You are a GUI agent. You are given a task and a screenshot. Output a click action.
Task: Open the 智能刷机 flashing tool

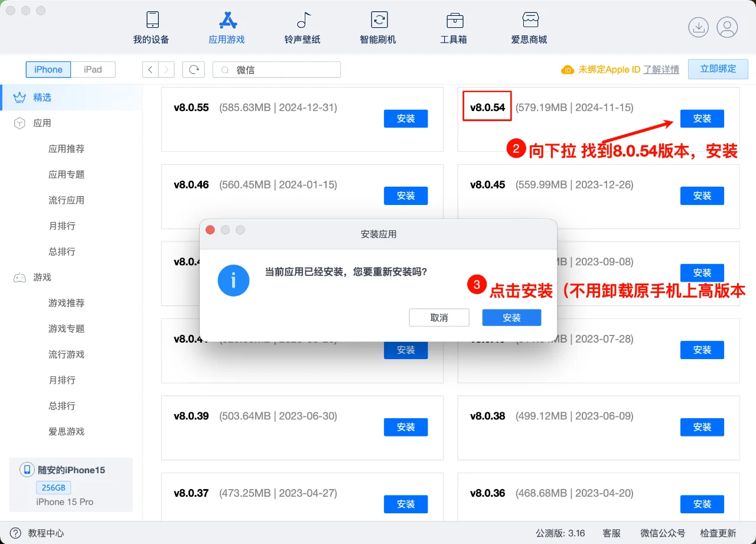pos(377,27)
